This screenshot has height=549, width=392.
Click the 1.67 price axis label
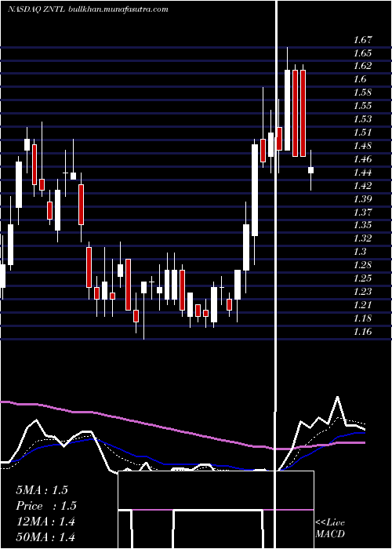(362, 40)
